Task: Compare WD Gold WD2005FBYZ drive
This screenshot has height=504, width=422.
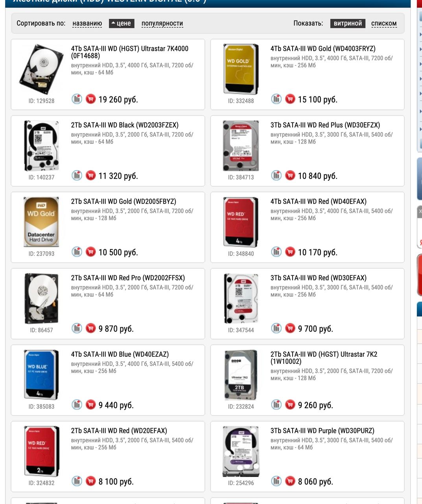Action: click(x=77, y=252)
